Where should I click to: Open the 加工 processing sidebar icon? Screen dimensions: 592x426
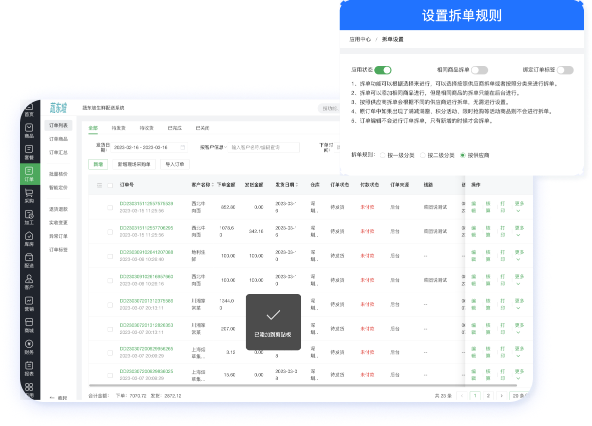click(29, 217)
